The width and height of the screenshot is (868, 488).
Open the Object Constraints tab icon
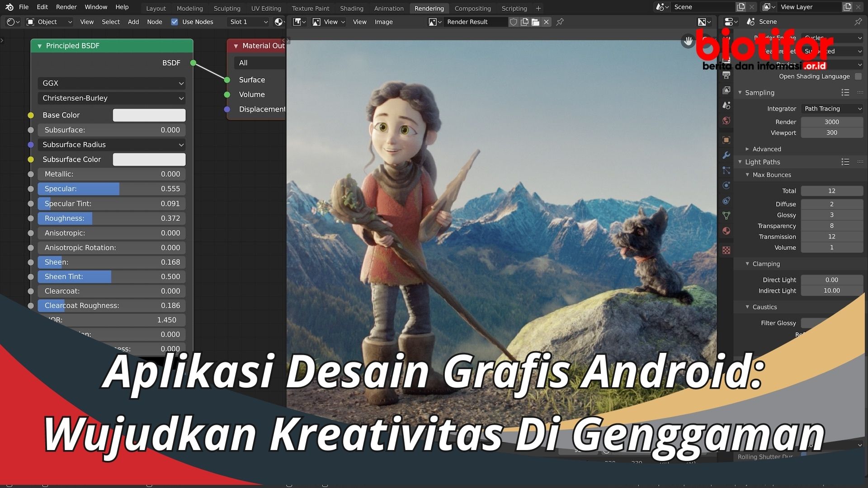pos(726,201)
